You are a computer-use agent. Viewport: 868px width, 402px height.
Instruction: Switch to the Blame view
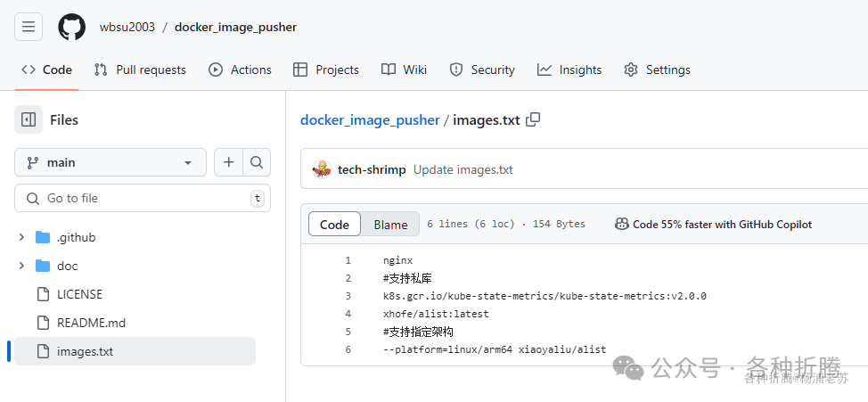pyautogui.click(x=390, y=225)
